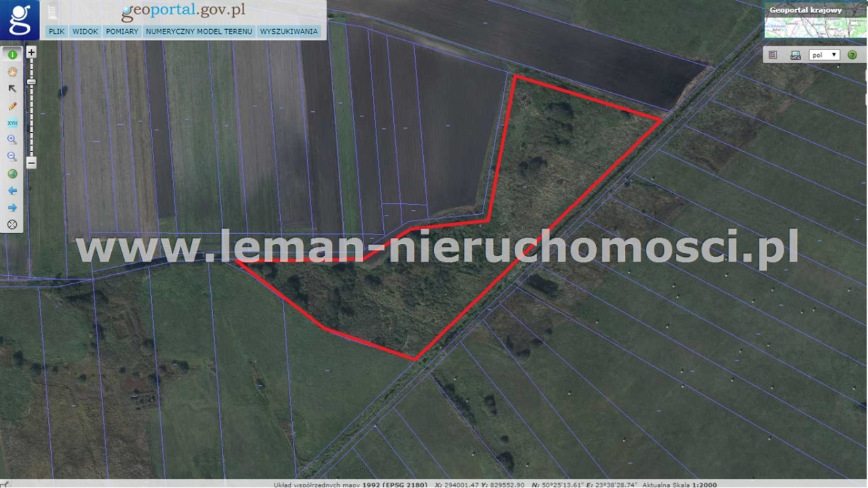Click the 1992 (EPSG 2180) coordinate system text

395,485
